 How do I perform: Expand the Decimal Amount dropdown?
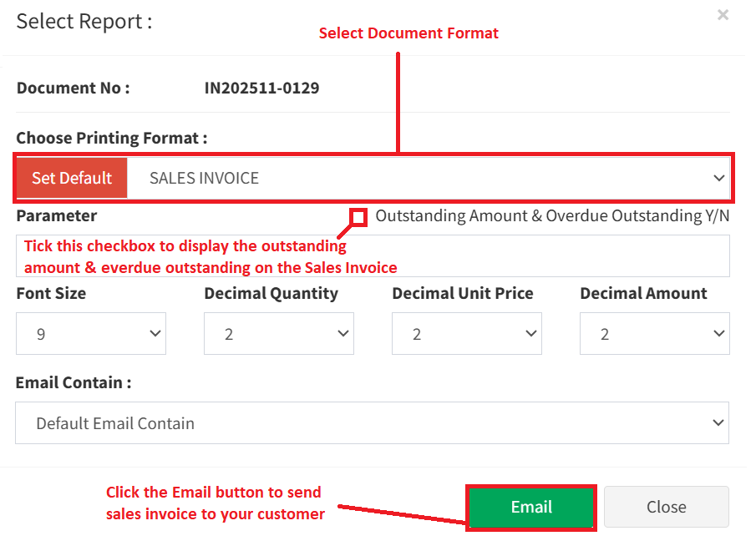tap(655, 334)
